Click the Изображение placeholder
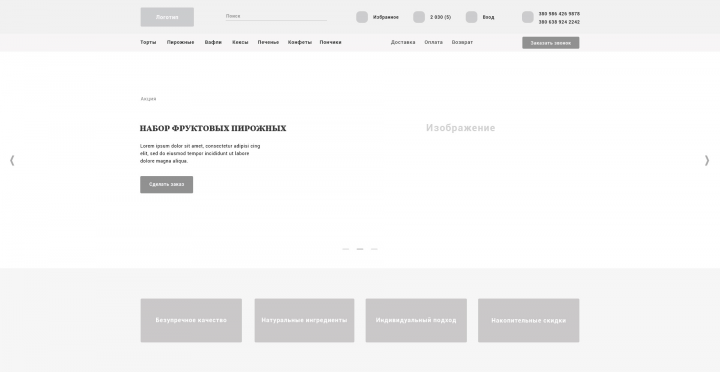Screen dimensions: 720x372 tap(461, 128)
